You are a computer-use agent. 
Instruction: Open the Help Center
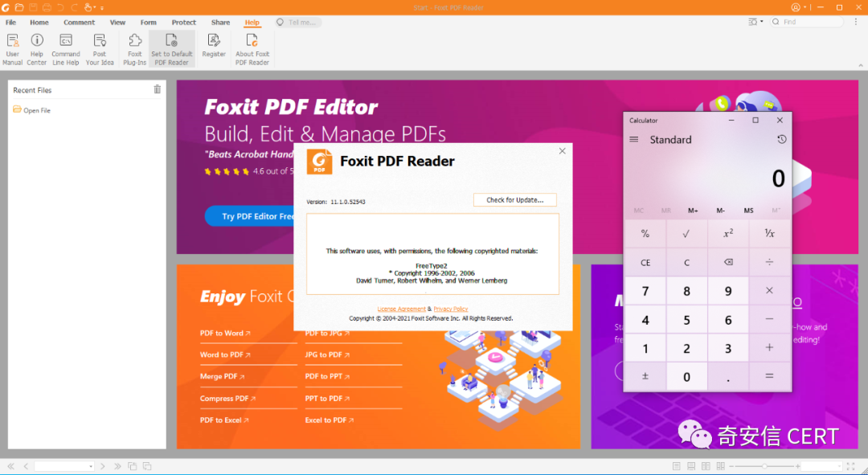tap(36, 48)
